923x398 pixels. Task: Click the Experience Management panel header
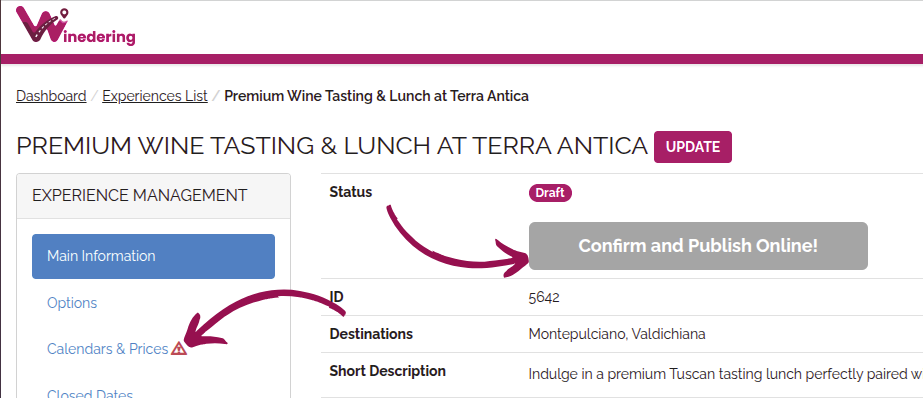tap(154, 195)
